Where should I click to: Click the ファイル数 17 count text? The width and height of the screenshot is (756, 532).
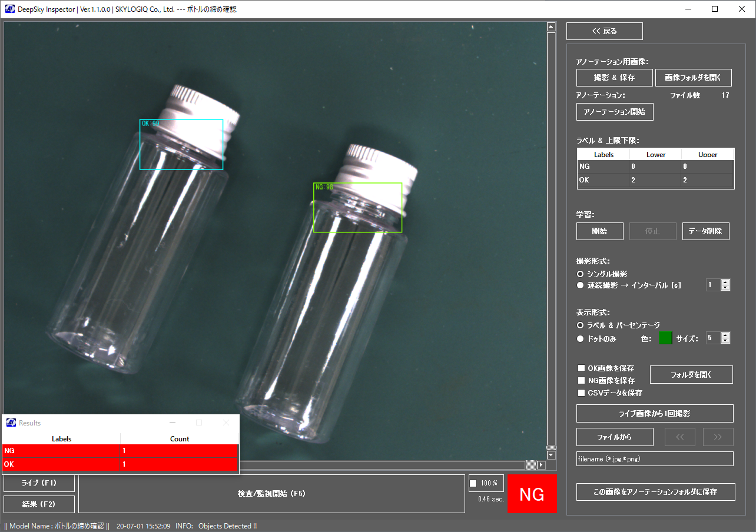pyautogui.click(x=699, y=95)
